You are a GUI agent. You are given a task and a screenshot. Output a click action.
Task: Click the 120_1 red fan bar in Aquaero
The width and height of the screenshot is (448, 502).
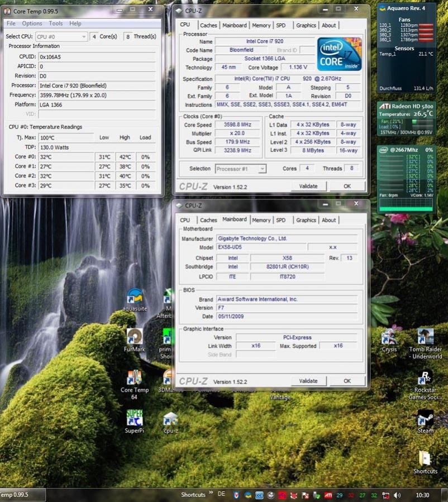click(426, 25)
